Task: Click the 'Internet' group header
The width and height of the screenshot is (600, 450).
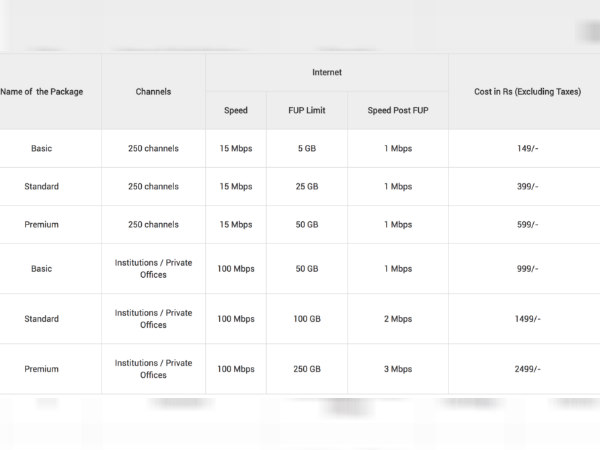Action: tap(327, 72)
